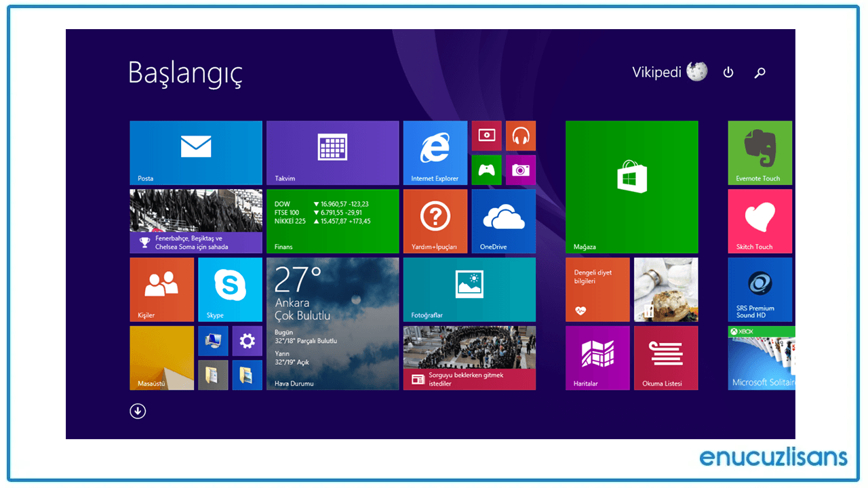Open the Posta mail tile
The width and height of the screenshot is (868, 488).
point(196,153)
